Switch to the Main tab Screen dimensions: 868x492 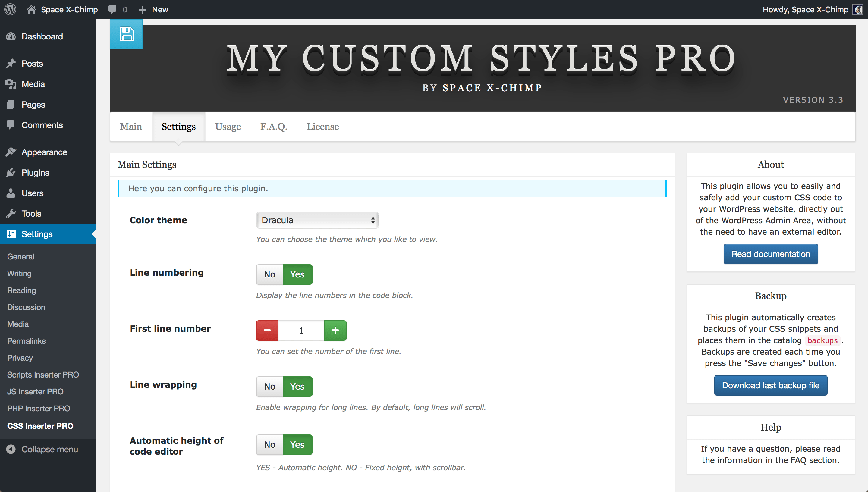[x=131, y=126]
